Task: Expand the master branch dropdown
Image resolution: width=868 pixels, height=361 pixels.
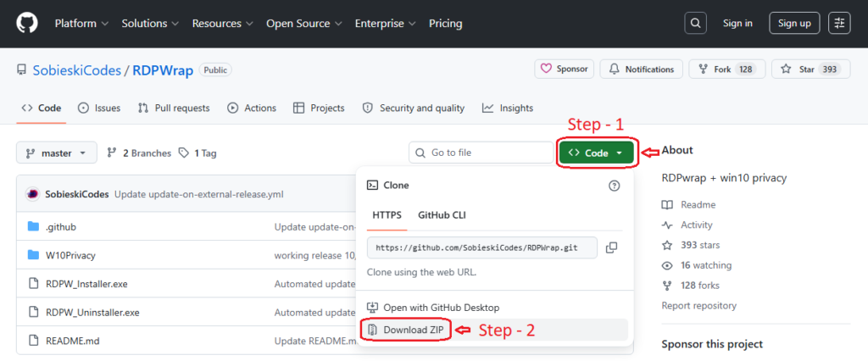Action: (x=56, y=153)
